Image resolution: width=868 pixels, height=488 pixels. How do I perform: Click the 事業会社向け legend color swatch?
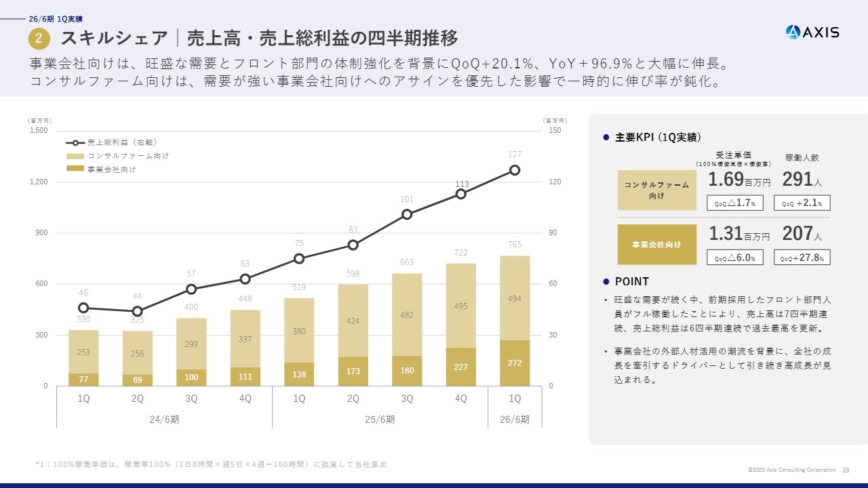75,169
